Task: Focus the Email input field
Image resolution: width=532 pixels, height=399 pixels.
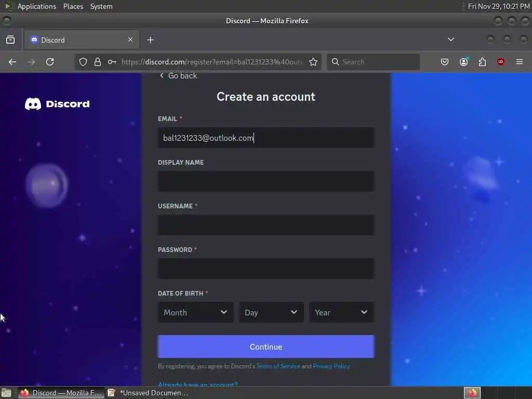Action: point(266,138)
